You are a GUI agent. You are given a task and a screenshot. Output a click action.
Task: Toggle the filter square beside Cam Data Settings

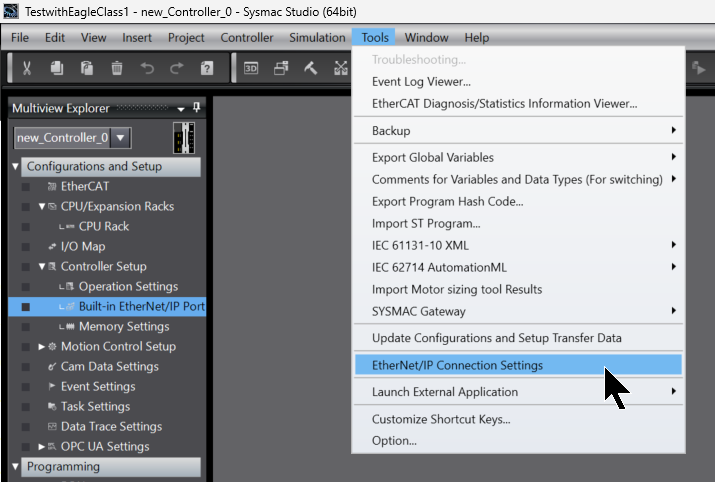[26, 367]
